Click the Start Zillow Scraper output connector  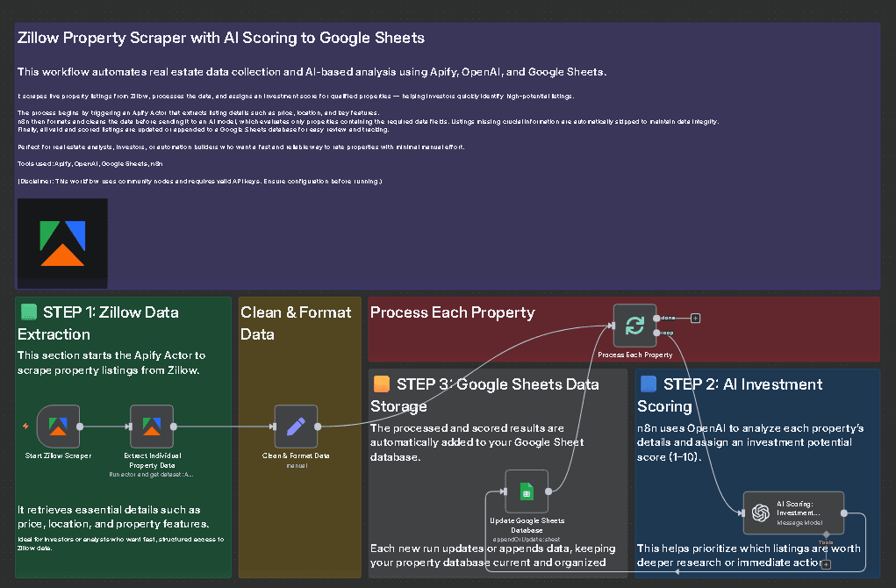[81, 427]
